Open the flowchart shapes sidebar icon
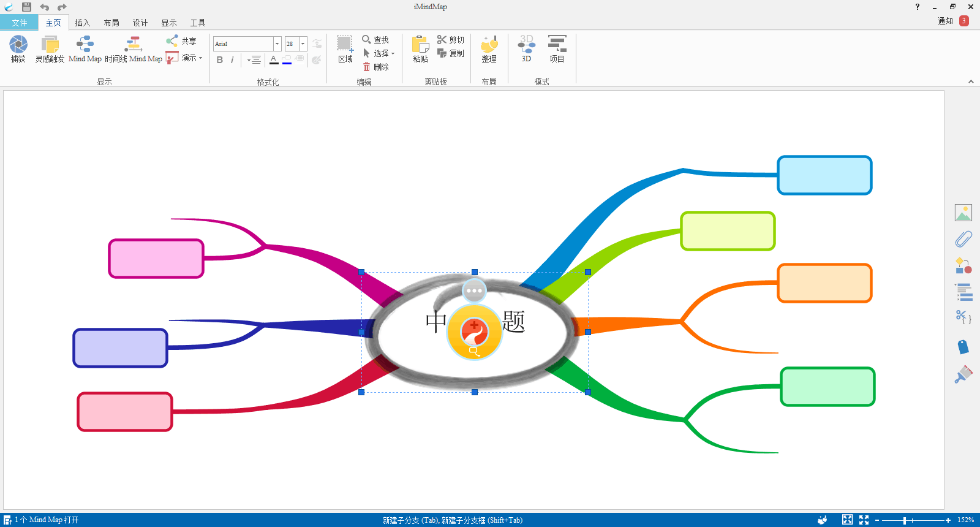980x527 pixels. point(963,265)
